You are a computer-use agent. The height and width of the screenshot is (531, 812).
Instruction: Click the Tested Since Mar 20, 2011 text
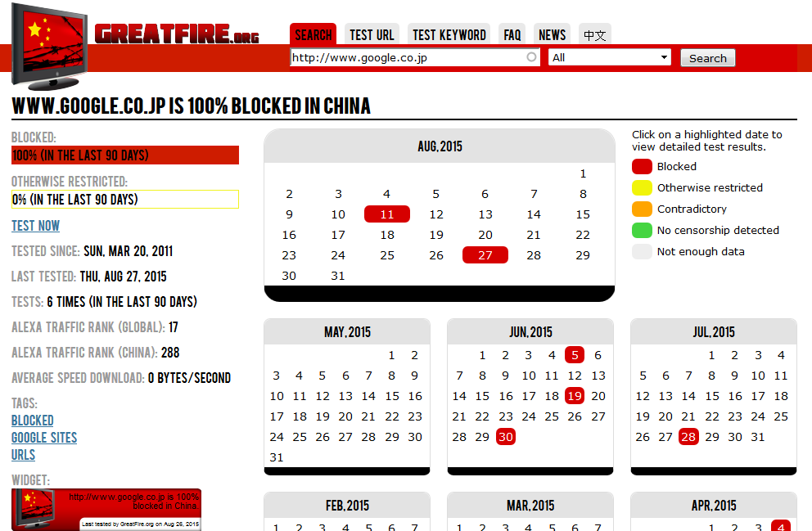(x=92, y=251)
